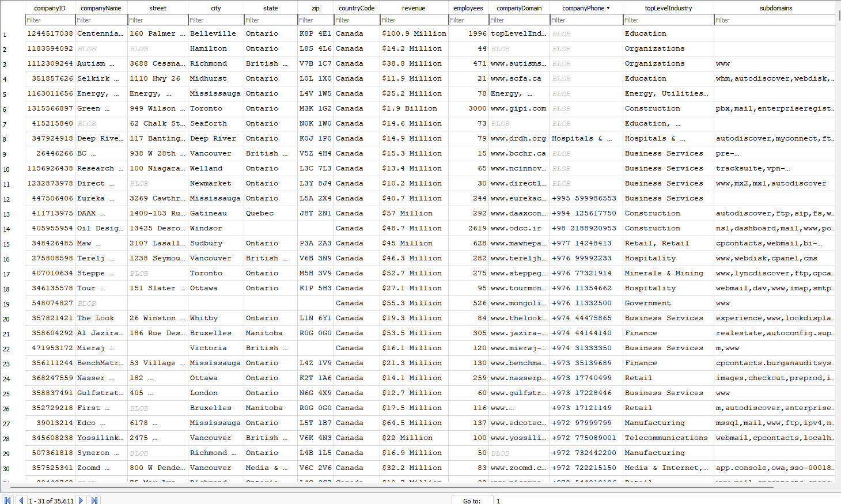Select the 'Gatineau' city cell
Viewport: 841px width, 504px height.
click(x=216, y=214)
